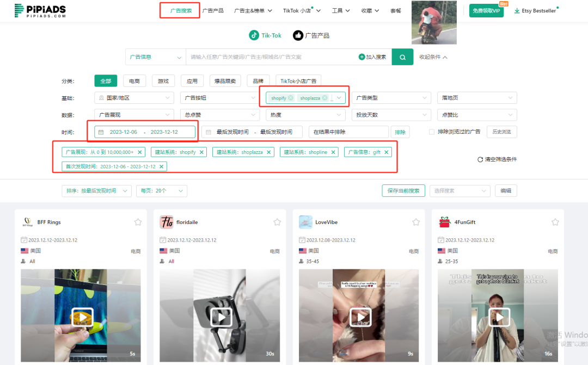
Task: Open the 选择搜索 dropdown
Action: [x=460, y=191]
